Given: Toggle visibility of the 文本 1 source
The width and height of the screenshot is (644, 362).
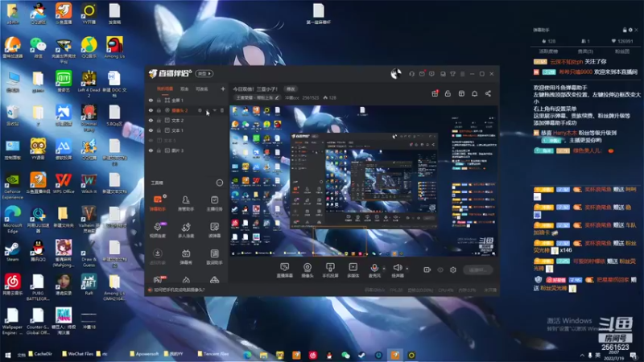Looking at the screenshot, I should pyautogui.click(x=151, y=130).
